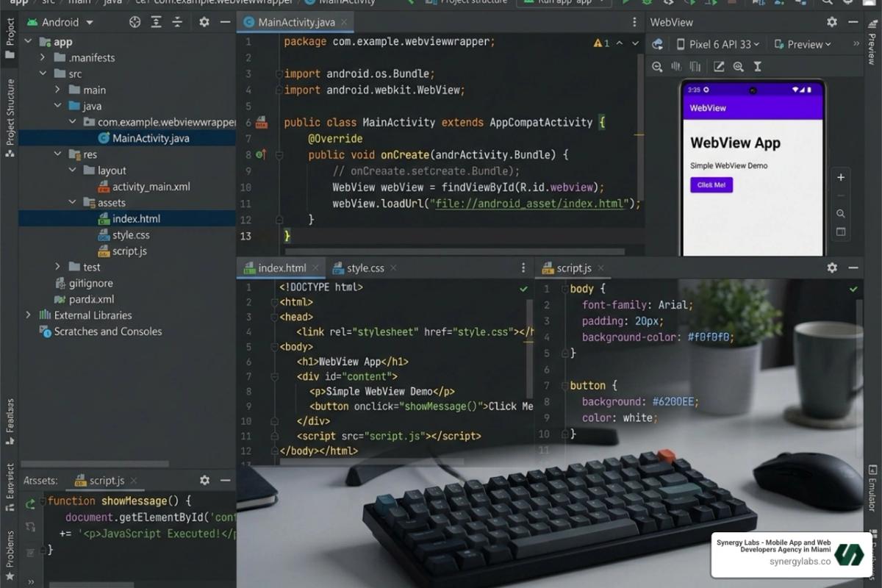Click Collapse All icon in Project panel header
This screenshot has width=882, height=588.
[177, 22]
